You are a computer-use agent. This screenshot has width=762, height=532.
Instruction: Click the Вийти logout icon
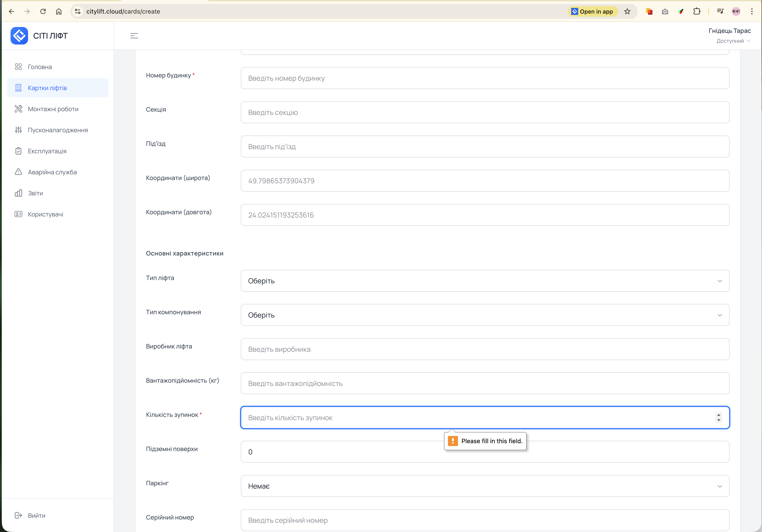tap(19, 515)
